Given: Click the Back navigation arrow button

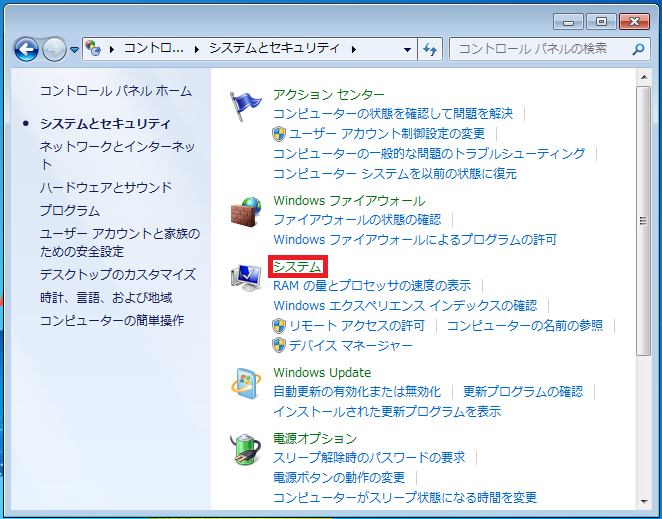Looking at the screenshot, I should 26,49.
